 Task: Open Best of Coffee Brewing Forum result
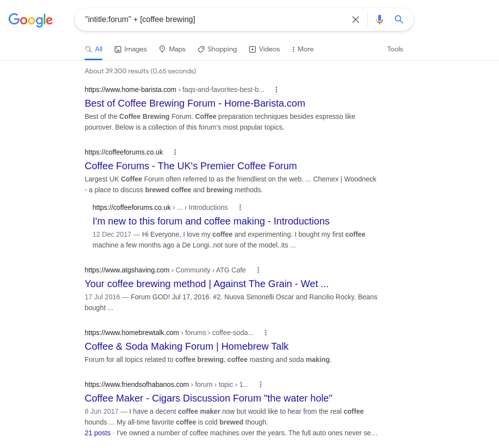(x=195, y=103)
